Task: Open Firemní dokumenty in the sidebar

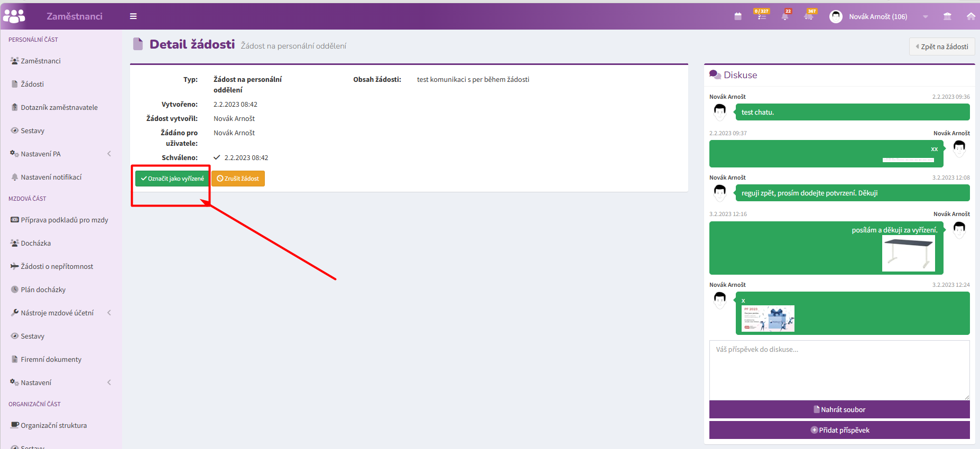Action: click(51, 359)
